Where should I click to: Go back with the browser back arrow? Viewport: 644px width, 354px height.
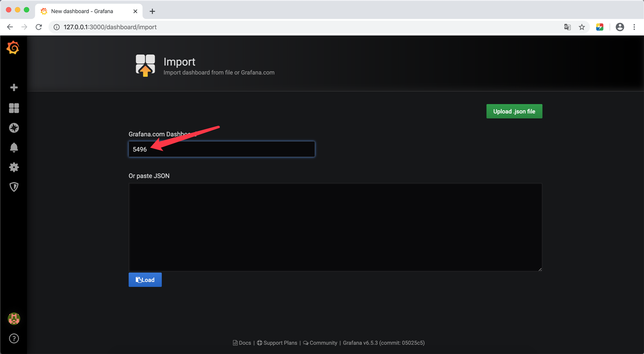(x=10, y=27)
